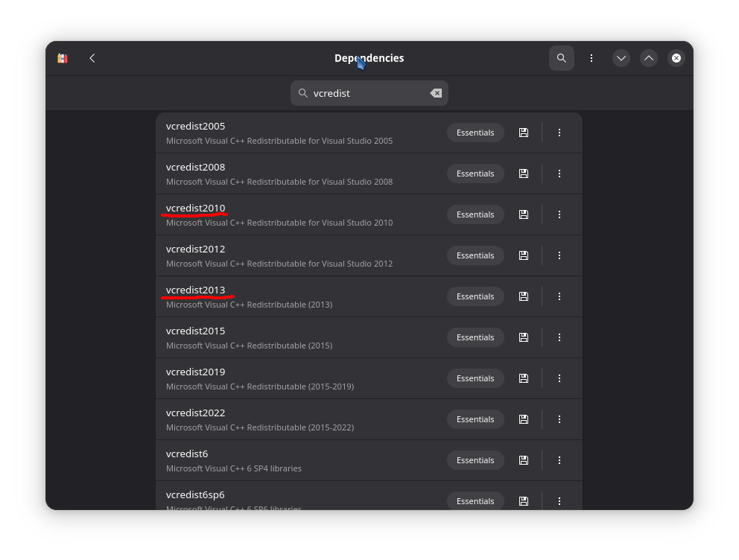Image resolution: width=739 pixels, height=560 pixels.
Task: Click the Redistributable (2015-2019) description text
Action: [x=260, y=386]
